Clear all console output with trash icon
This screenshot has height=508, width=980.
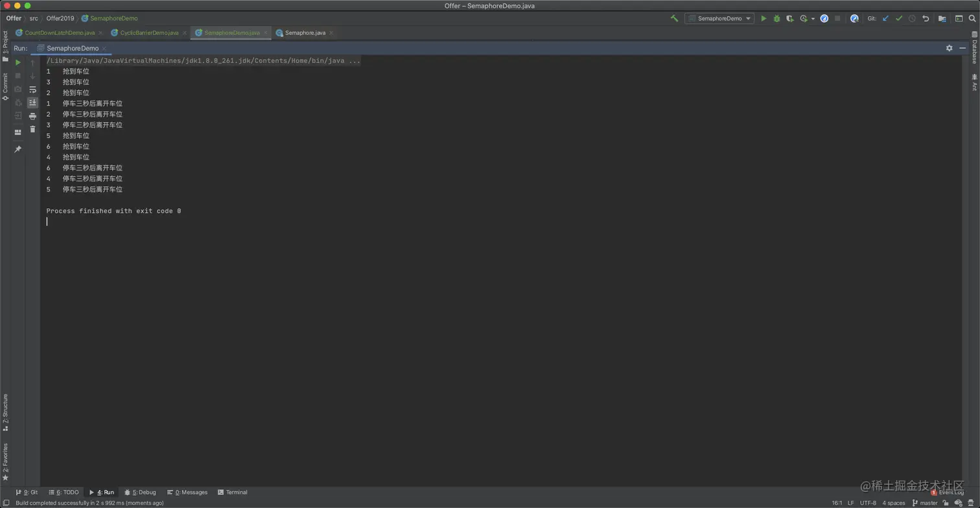coord(32,129)
